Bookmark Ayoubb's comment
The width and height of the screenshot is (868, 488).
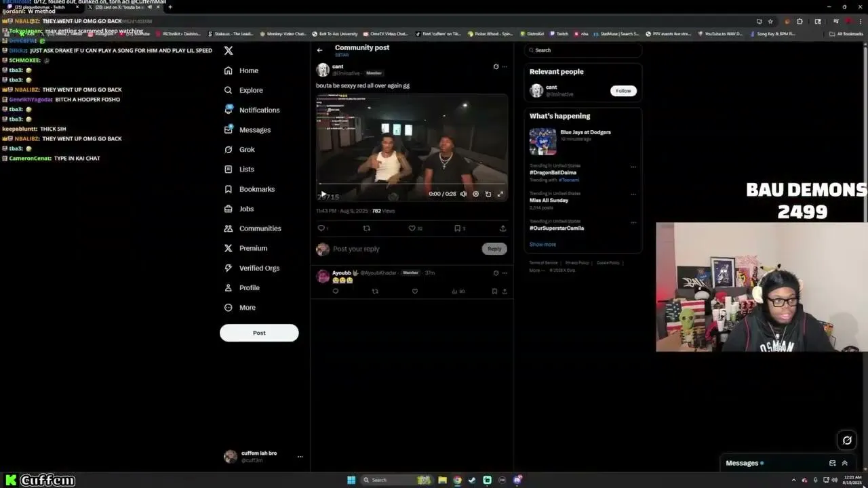(494, 291)
